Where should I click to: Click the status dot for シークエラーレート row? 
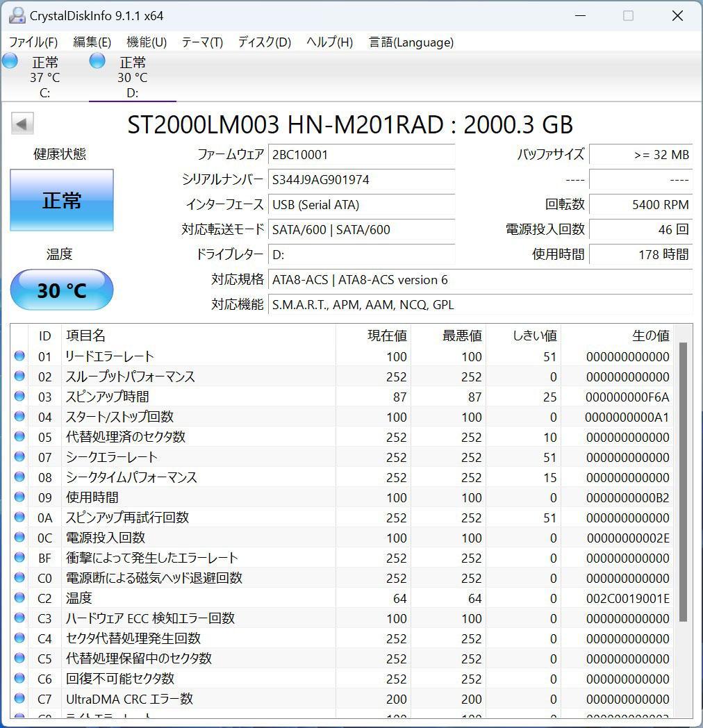point(19,456)
